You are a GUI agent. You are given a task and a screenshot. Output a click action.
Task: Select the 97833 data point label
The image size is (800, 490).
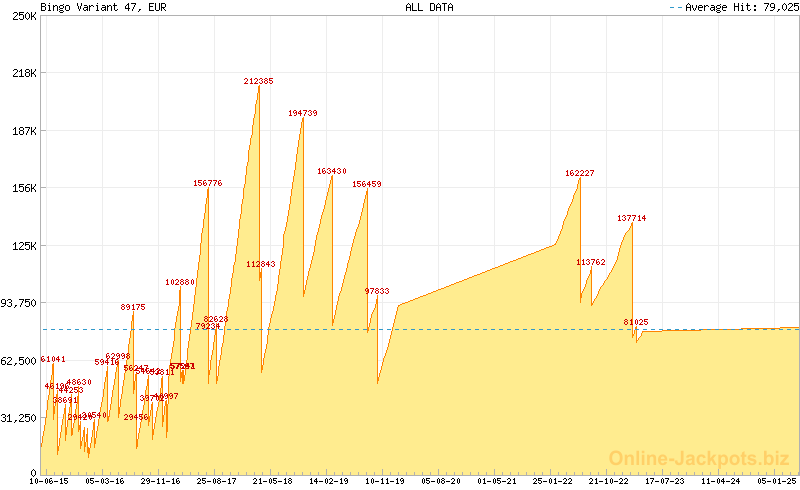click(377, 291)
